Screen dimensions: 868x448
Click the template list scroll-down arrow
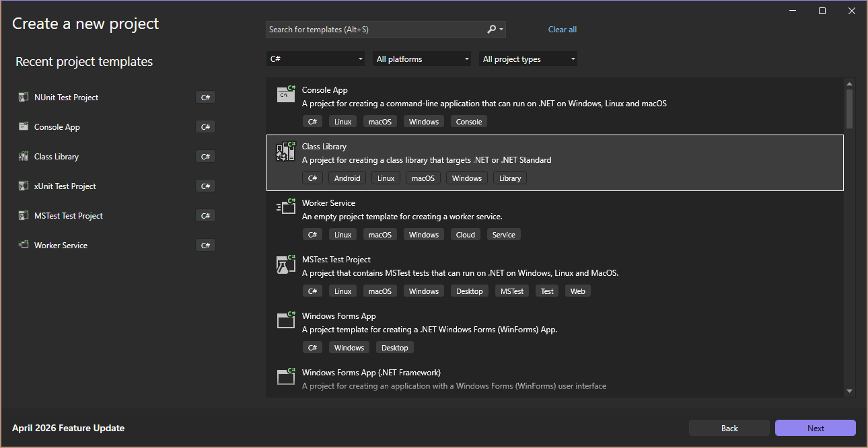coord(849,391)
